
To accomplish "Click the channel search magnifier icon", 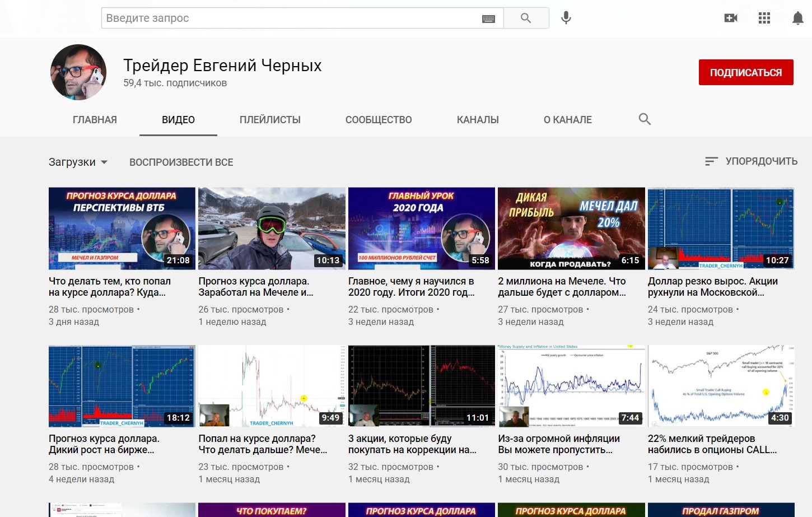I will 645,119.
